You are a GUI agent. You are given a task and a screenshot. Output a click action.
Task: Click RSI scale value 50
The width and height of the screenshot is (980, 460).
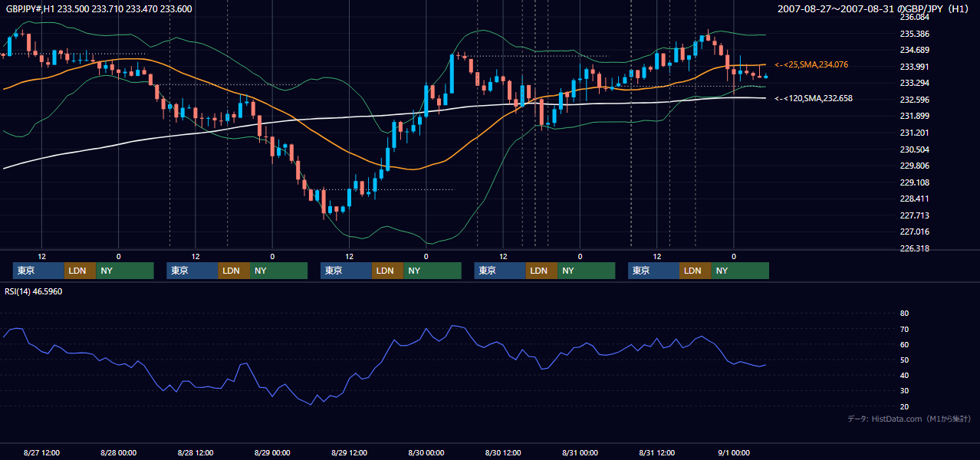click(904, 360)
